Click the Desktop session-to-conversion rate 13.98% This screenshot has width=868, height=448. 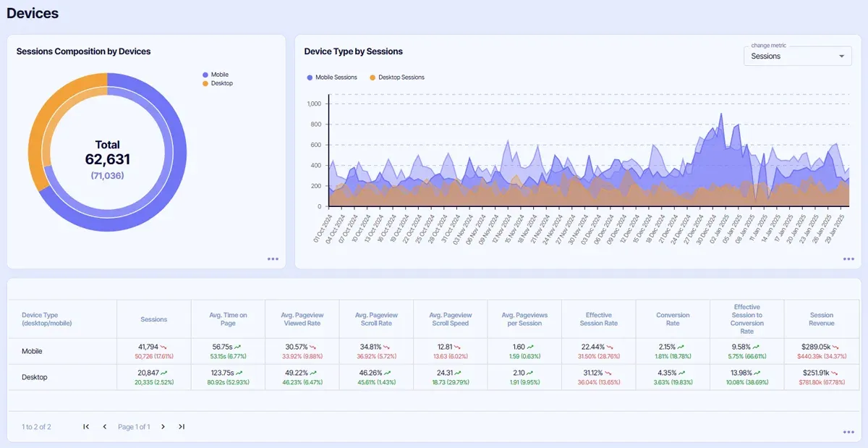[742, 373]
